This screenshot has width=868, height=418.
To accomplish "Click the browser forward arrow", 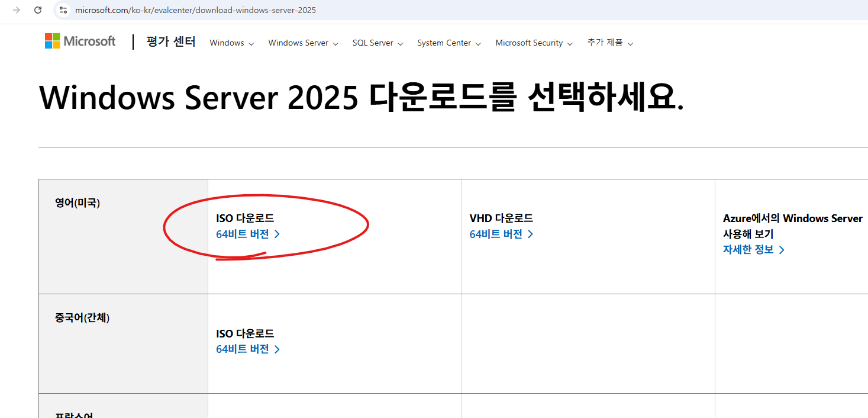I will click(x=17, y=10).
